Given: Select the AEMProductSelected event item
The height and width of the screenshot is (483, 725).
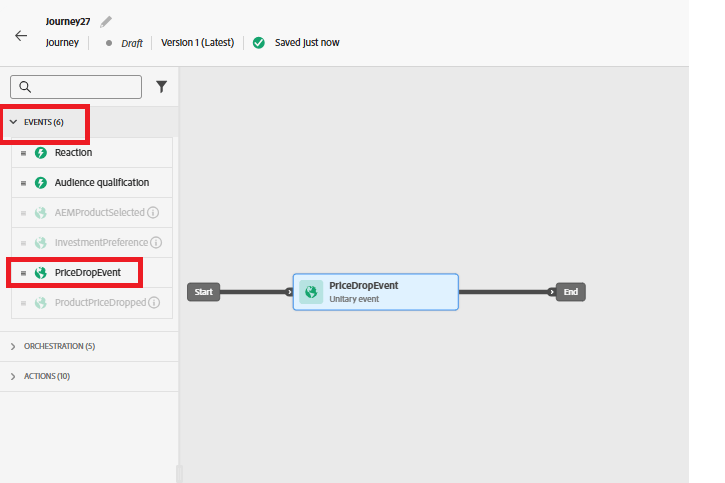Looking at the screenshot, I should [x=92, y=213].
